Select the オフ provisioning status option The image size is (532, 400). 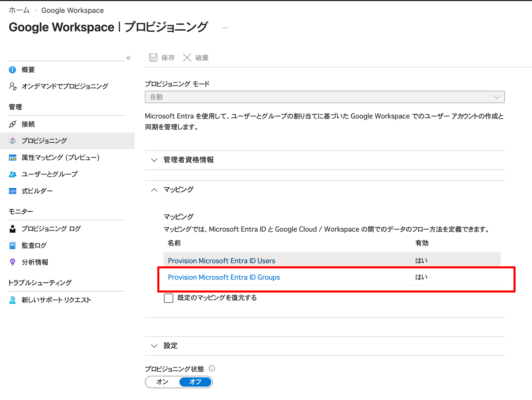(195, 382)
